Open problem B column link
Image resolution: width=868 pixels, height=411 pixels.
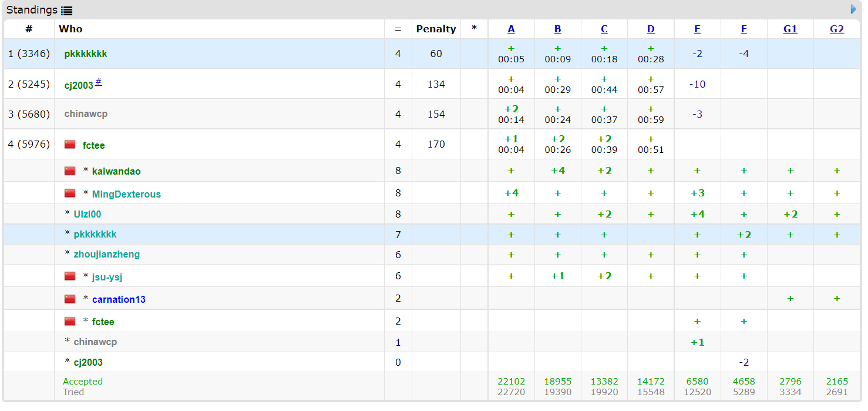[x=557, y=29]
